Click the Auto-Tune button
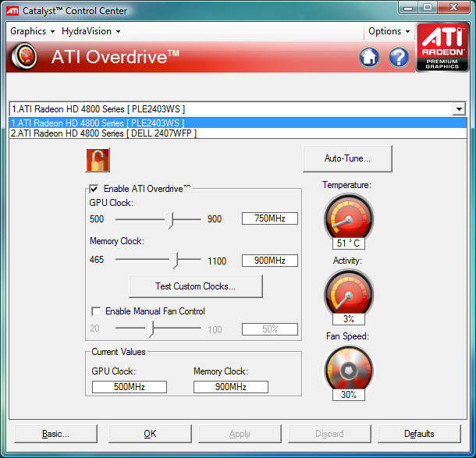This screenshot has height=458, width=476. click(347, 158)
